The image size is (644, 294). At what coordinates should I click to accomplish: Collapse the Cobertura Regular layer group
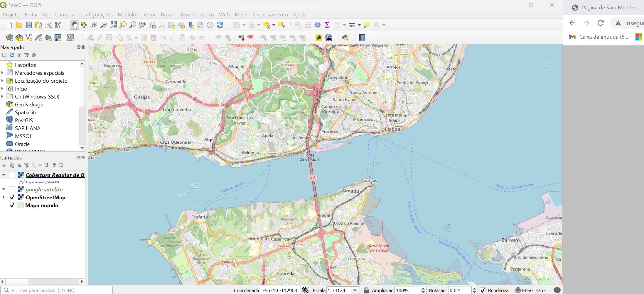pyautogui.click(x=4, y=175)
